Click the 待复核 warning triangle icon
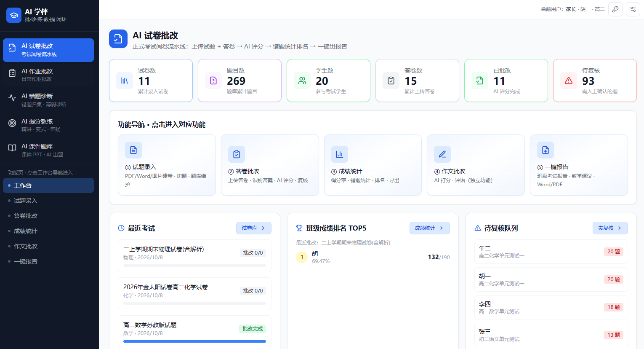 pyautogui.click(x=569, y=81)
